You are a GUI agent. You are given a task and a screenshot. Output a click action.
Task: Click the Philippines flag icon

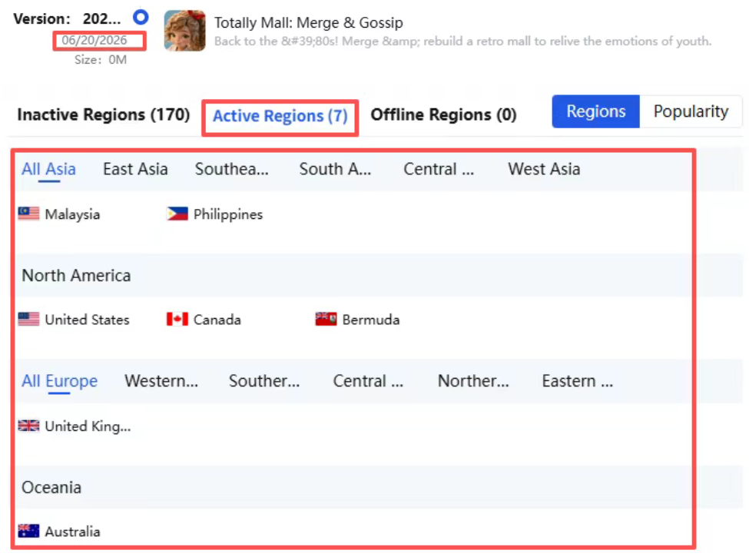point(177,214)
